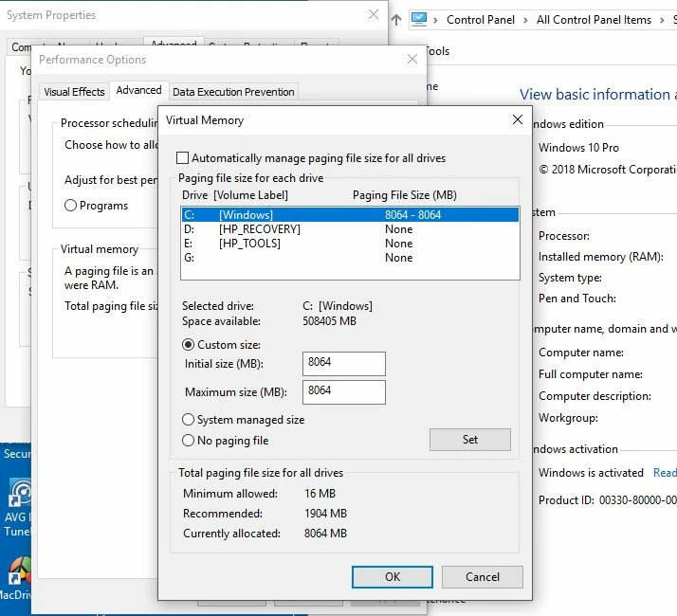Go up one level in Control Panel
This screenshot has height=616, width=677.
coord(396,19)
